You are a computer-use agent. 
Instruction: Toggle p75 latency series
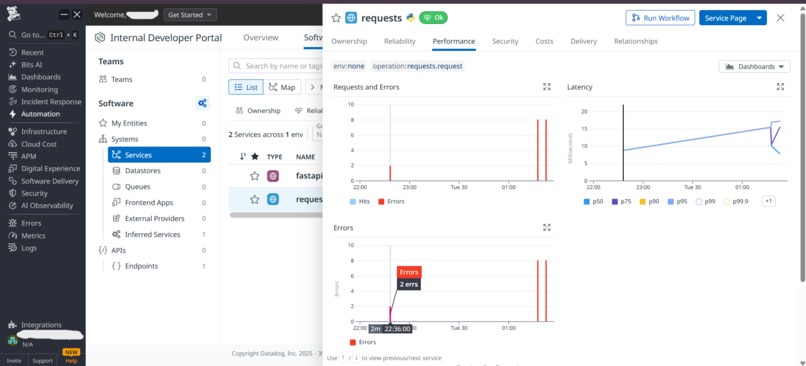[x=621, y=202]
